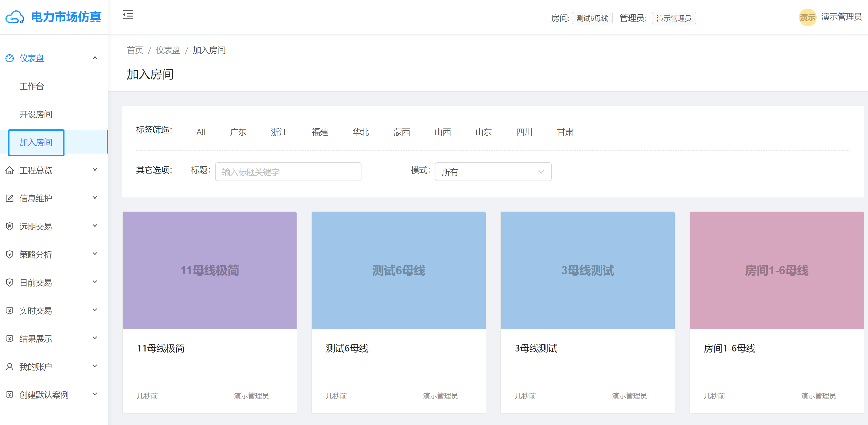Go to 首页 breadcrumb link
Viewport: 868px width, 425px height.
pyautogui.click(x=135, y=50)
